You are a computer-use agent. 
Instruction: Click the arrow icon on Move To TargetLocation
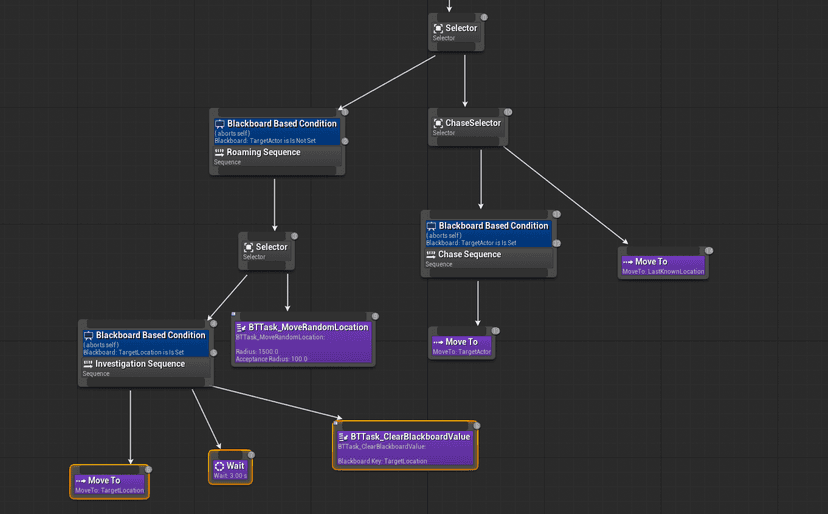[81, 481]
